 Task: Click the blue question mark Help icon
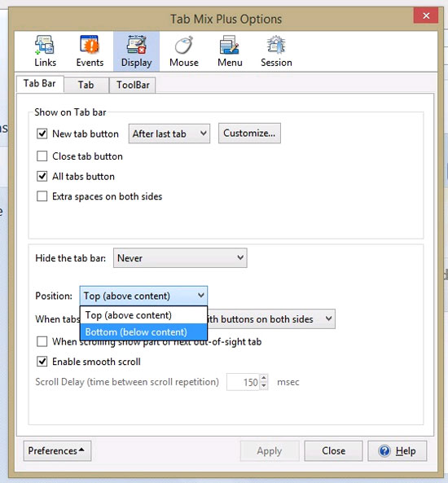(384, 451)
